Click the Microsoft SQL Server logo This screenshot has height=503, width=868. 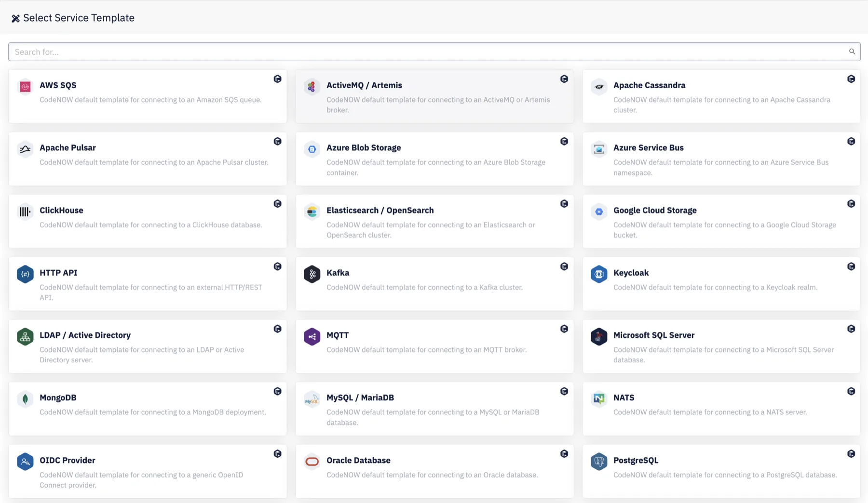(x=599, y=337)
